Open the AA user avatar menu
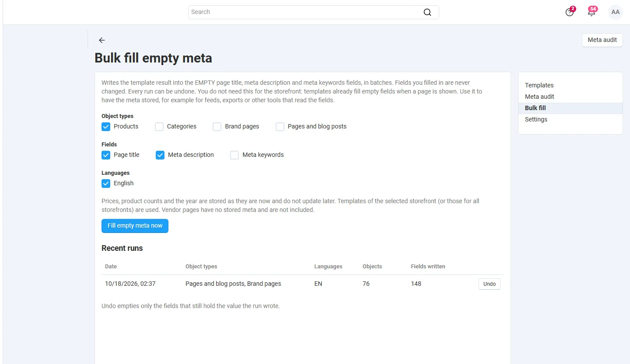630x364 pixels. (x=616, y=12)
